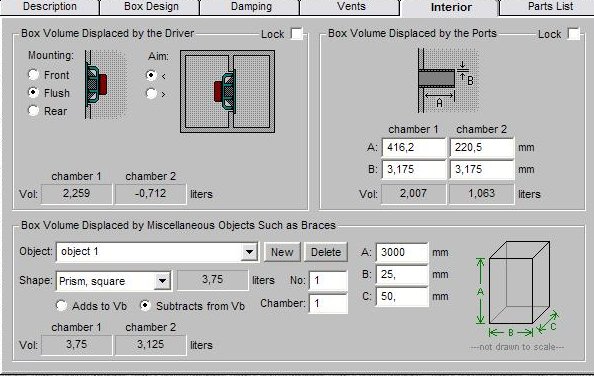
Task: Click the Chamber number input field
Action: point(328,304)
